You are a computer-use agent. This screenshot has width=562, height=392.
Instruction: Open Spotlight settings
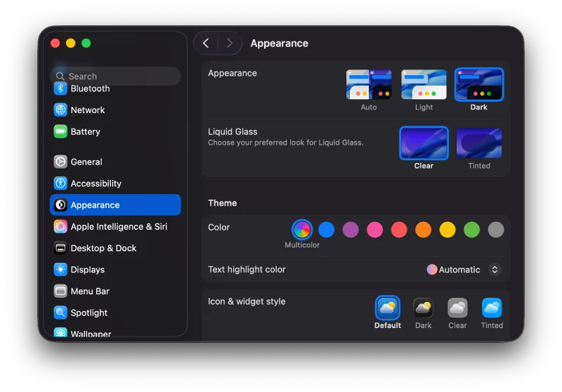[x=89, y=313]
